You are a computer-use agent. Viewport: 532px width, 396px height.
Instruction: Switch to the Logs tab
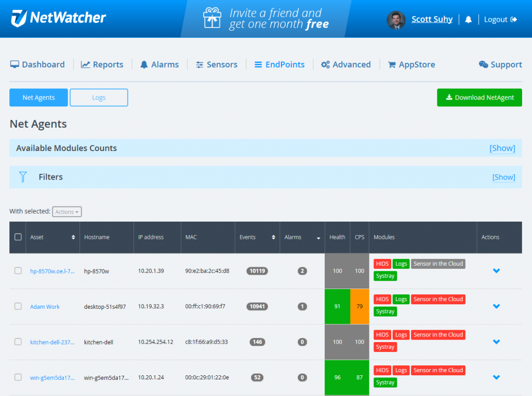click(x=99, y=97)
